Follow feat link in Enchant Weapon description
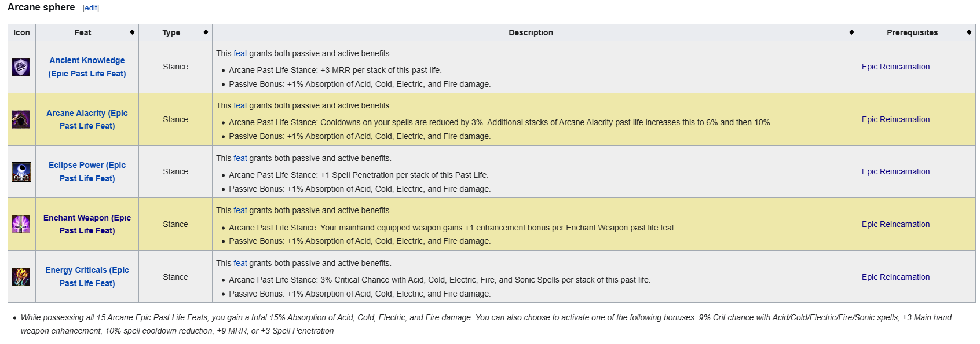The width and height of the screenshot is (980, 344). 240,210
